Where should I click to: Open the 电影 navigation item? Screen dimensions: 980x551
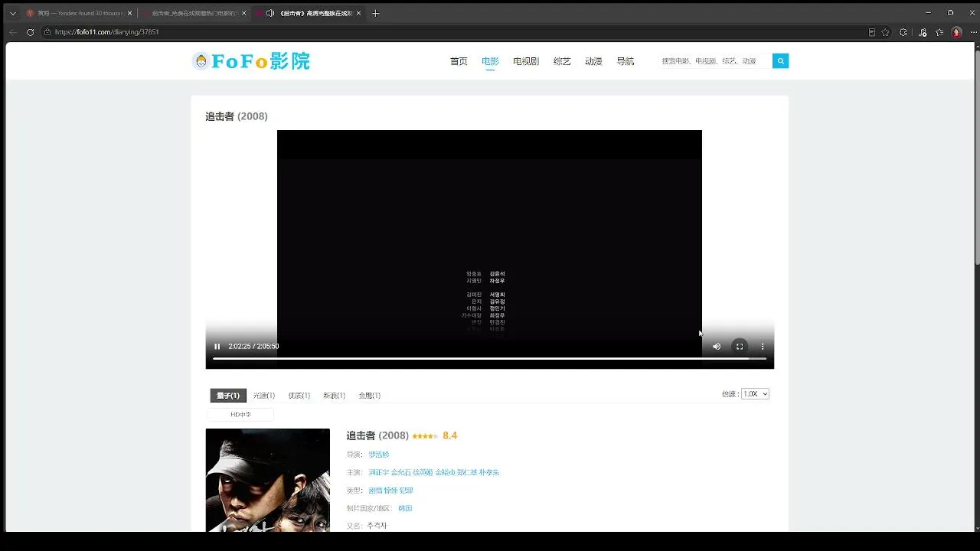pyautogui.click(x=490, y=61)
